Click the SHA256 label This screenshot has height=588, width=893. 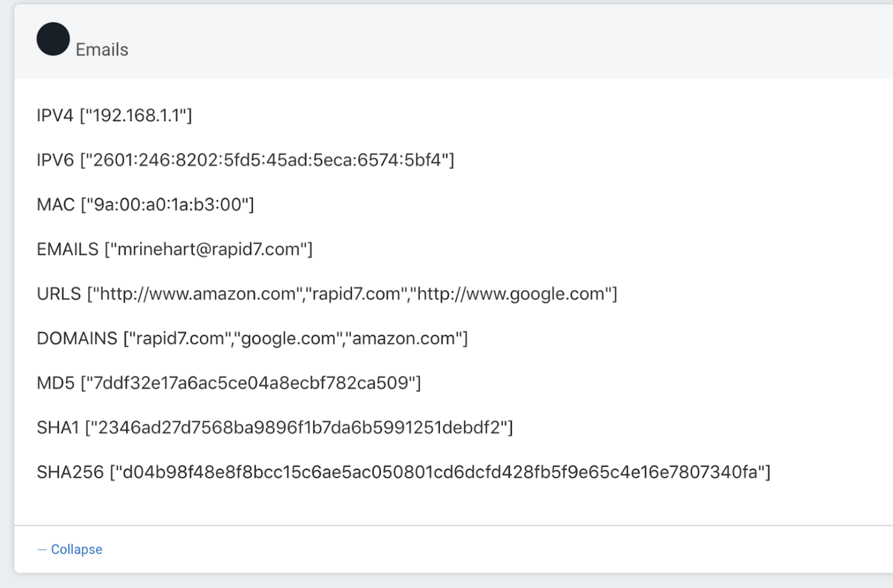tap(70, 472)
